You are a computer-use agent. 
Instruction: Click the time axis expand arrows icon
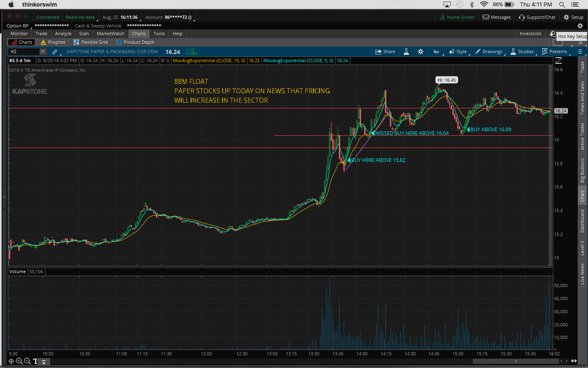point(574,361)
